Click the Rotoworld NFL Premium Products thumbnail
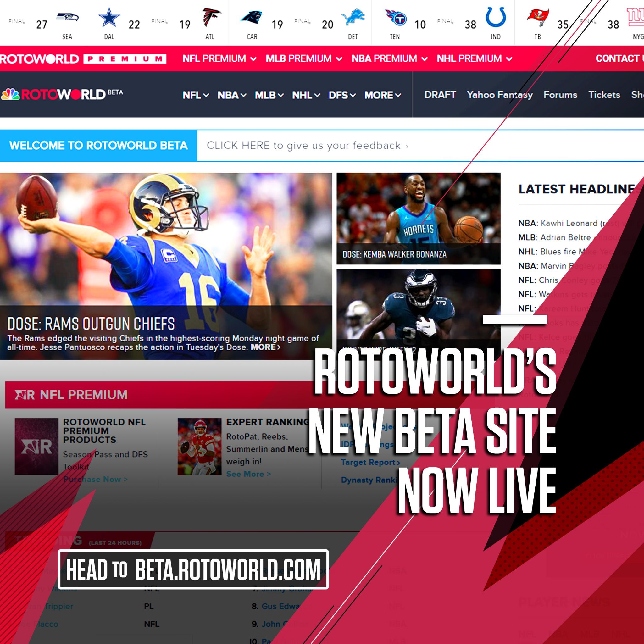Image resolution: width=644 pixels, height=644 pixels. (36, 446)
